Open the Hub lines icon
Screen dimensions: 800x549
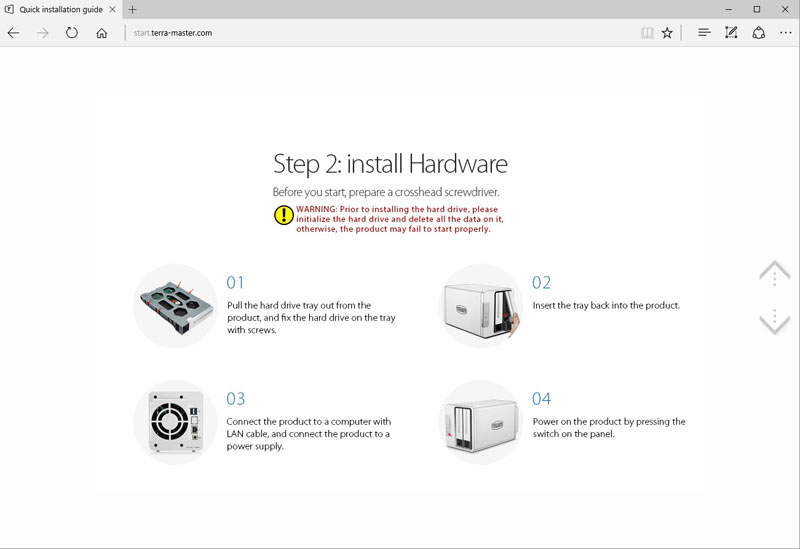coord(704,33)
